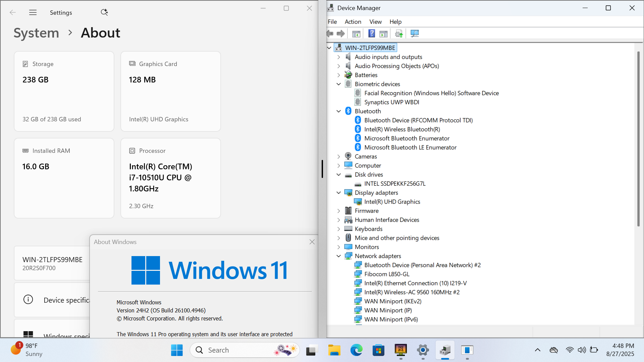Collapse the WIN-2TLFPS99MBE root node
Viewport: 644px width, 362px height.
(329, 48)
